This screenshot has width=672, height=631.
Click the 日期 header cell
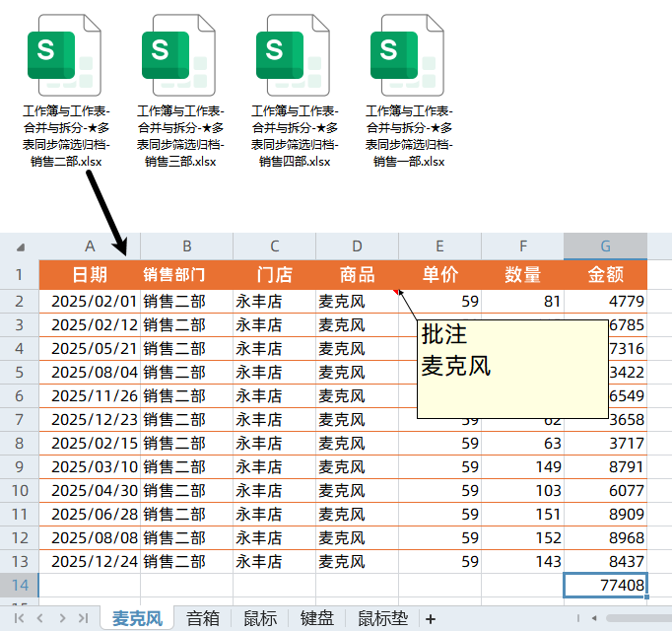[x=90, y=274]
